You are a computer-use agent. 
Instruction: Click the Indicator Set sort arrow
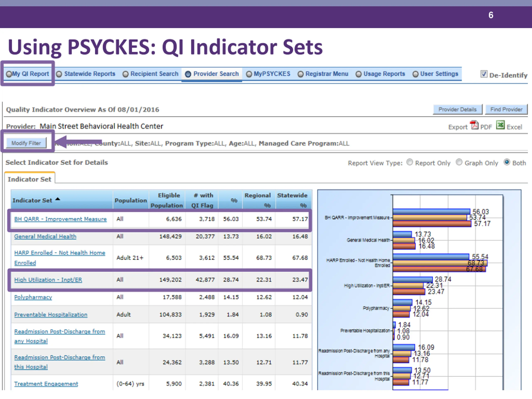58,199
